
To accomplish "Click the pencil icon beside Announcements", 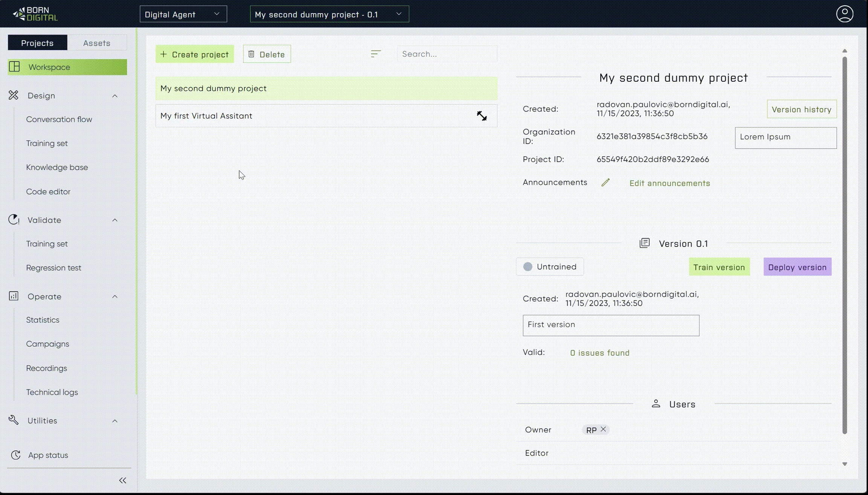I will 605,183.
